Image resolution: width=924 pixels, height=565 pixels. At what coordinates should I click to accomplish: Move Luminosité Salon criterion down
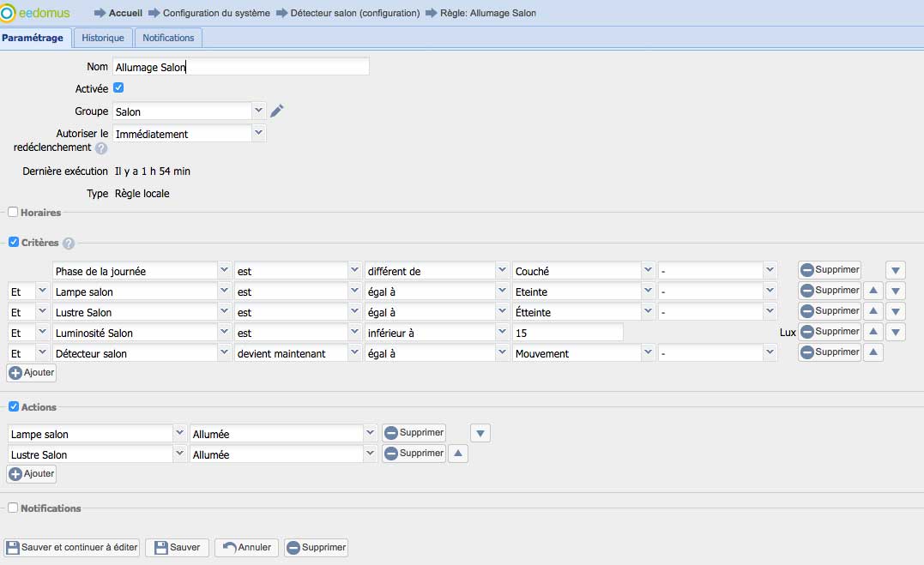(x=895, y=333)
